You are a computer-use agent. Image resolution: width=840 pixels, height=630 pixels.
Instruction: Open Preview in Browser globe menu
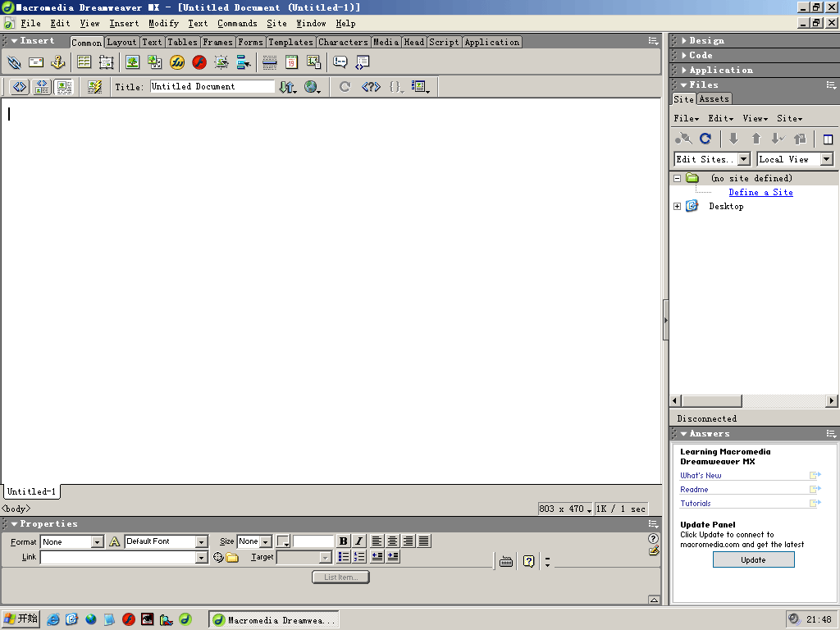tap(313, 87)
